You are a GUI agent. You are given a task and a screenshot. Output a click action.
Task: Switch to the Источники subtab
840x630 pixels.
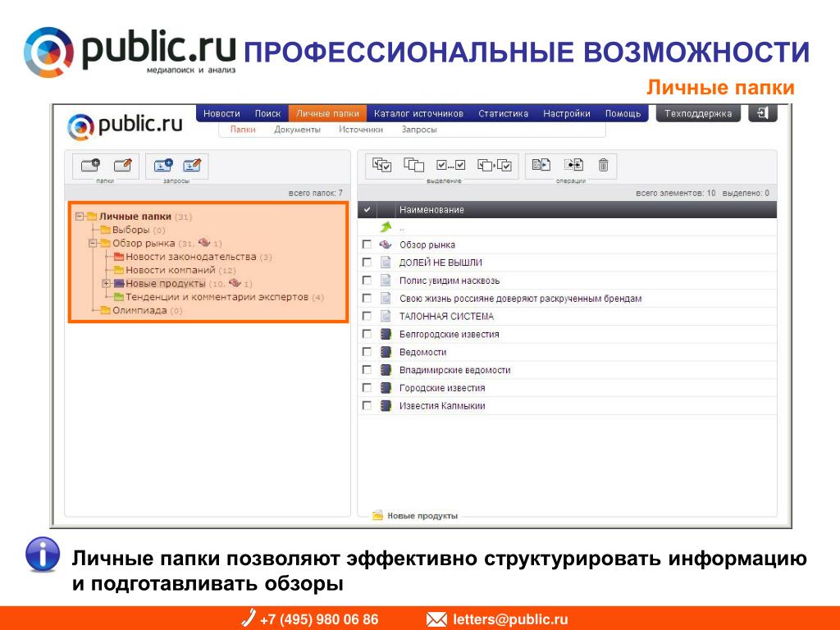[x=361, y=130]
